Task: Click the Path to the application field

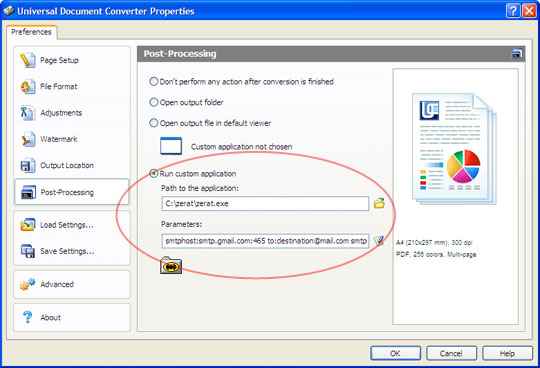Action: click(265, 203)
